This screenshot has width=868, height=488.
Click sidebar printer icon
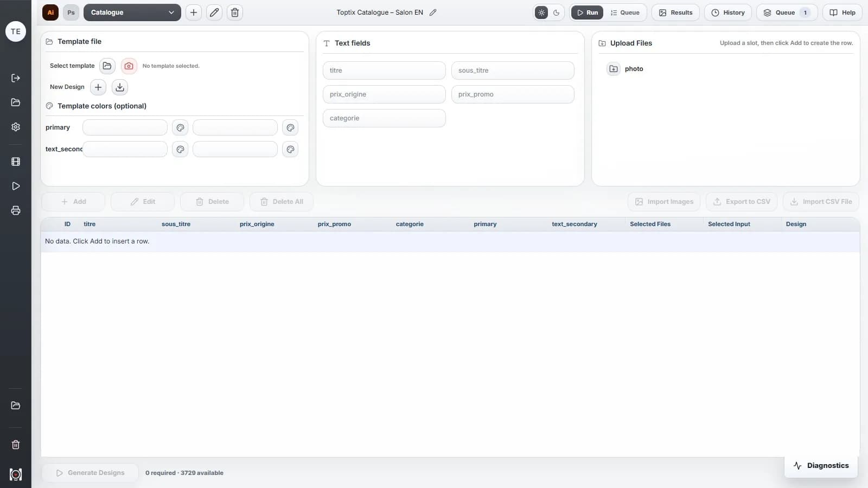16,210
